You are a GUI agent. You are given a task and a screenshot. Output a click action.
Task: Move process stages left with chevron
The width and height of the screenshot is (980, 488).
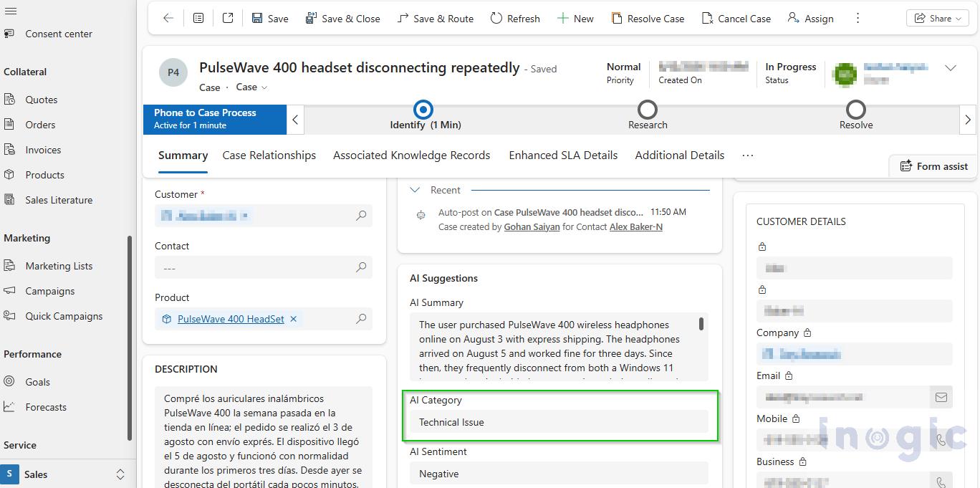click(x=295, y=120)
